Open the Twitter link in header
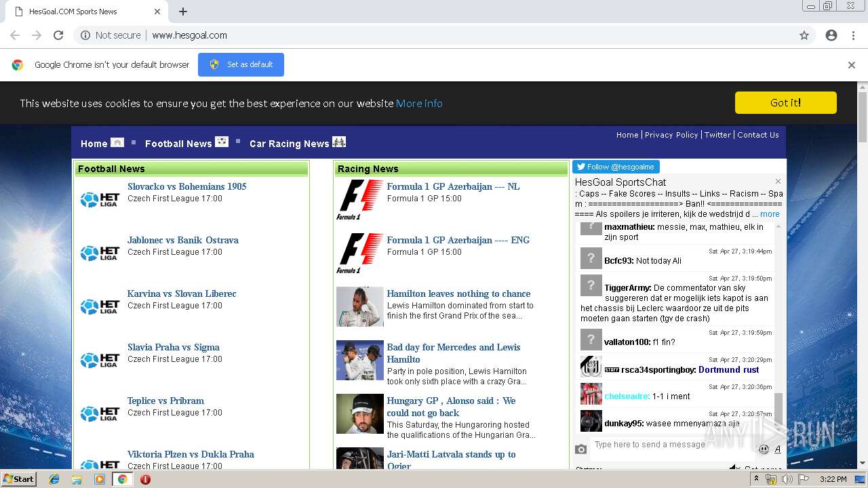The width and height of the screenshot is (868, 488). pyautogui.click(x=717, y=135)
